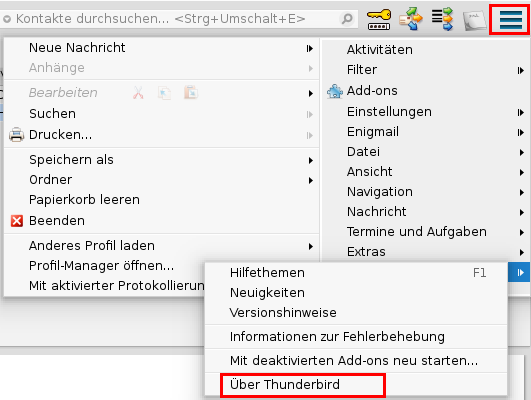This screenshot has width=531, height=400.
Task: Click the gray paper note toolbar icon
Action: pyautogui.click(x=474, y=20)
